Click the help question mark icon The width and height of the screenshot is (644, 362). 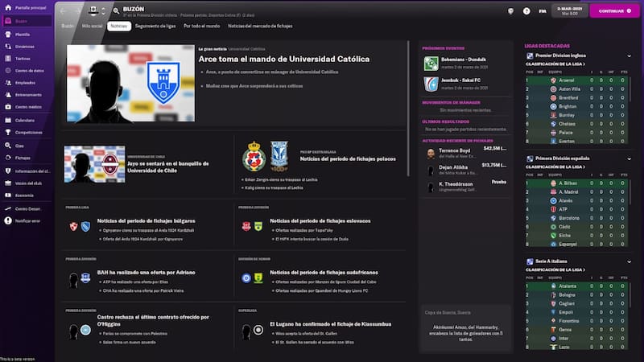[526, 11]
